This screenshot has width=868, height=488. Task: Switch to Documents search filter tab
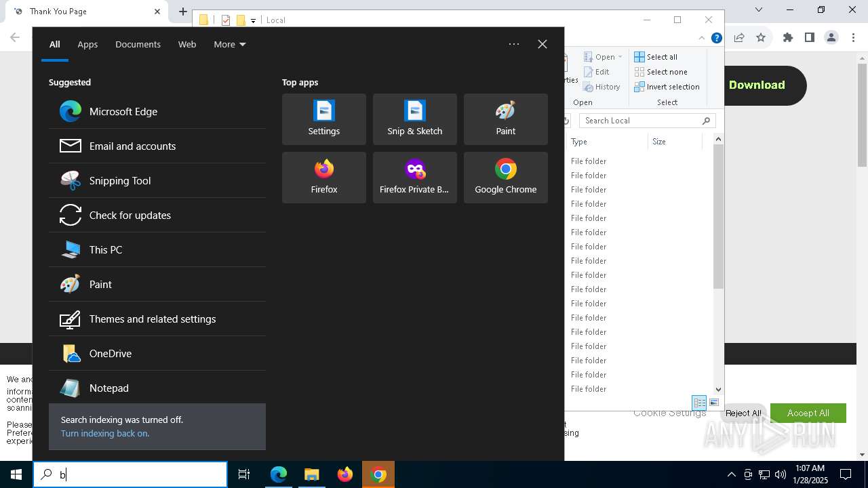pyautogui.click(x=138, y=44)
